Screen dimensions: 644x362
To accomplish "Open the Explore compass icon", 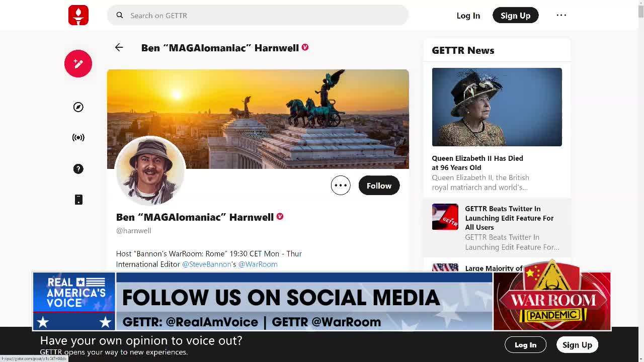I will (78, 107).
